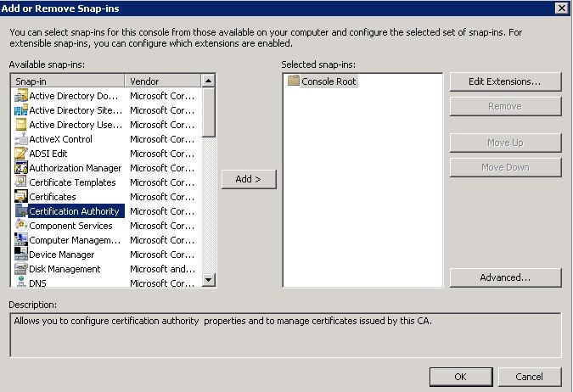Click the Active Directory Users snap-in icon
This screenshot has height=392, width=573.
click(21, 125)
